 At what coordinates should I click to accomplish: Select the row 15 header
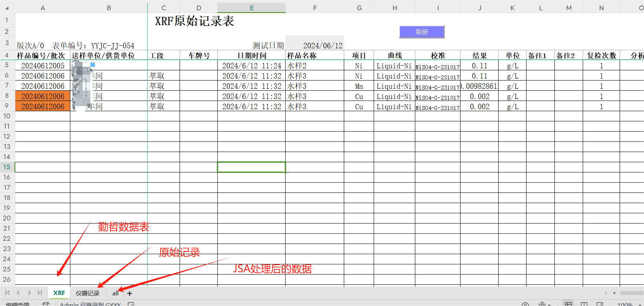(7, 167)
